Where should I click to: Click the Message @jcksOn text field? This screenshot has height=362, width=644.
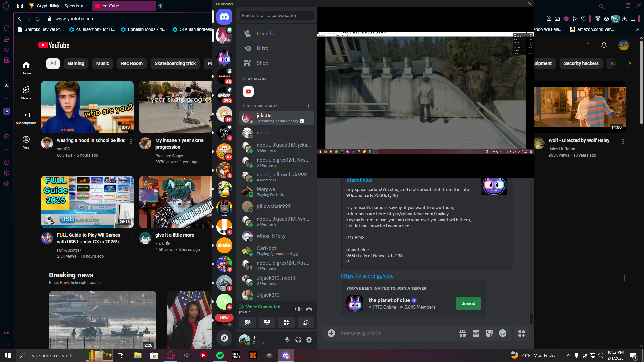tap(396, 333)
